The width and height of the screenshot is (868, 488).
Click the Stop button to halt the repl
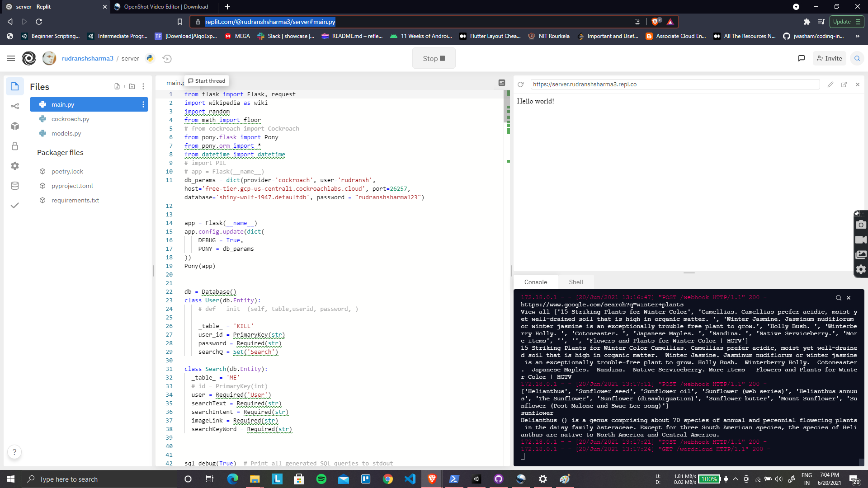tap(433, 58)
